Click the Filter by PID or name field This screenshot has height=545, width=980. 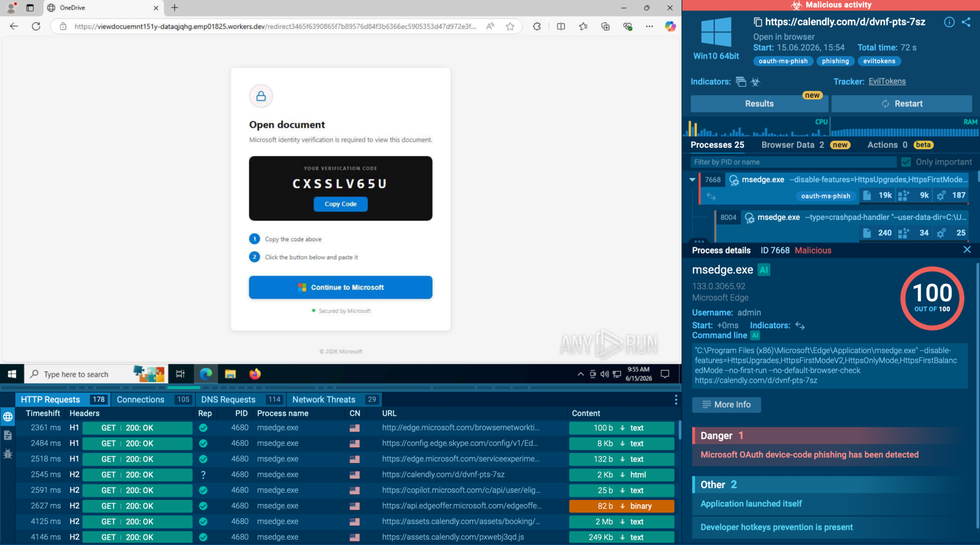(794, 162)
